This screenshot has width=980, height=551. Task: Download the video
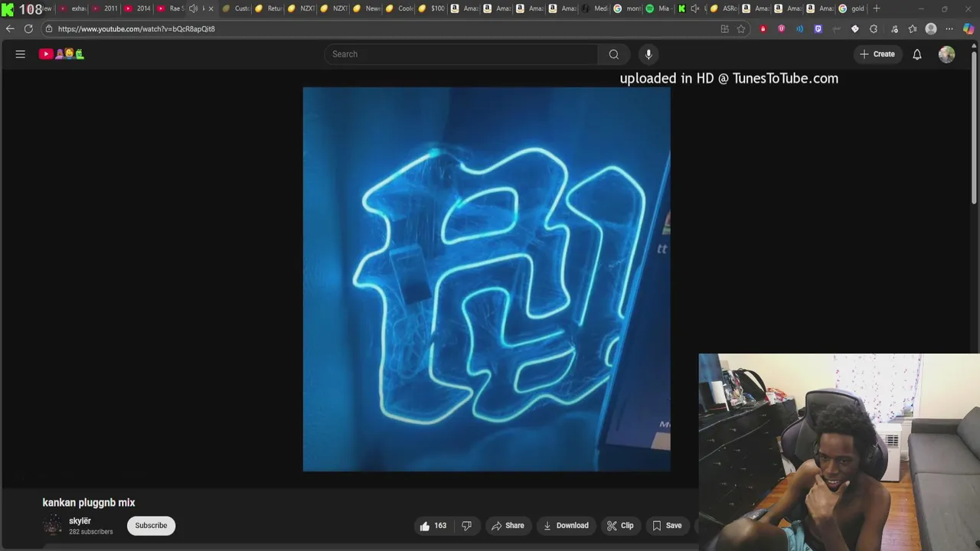566,526
